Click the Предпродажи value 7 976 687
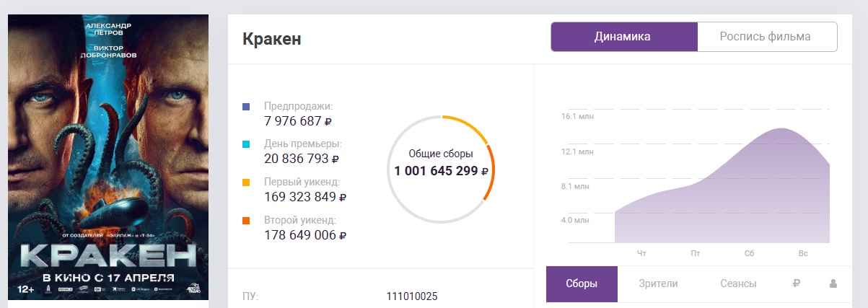 (x=298, y=120)
